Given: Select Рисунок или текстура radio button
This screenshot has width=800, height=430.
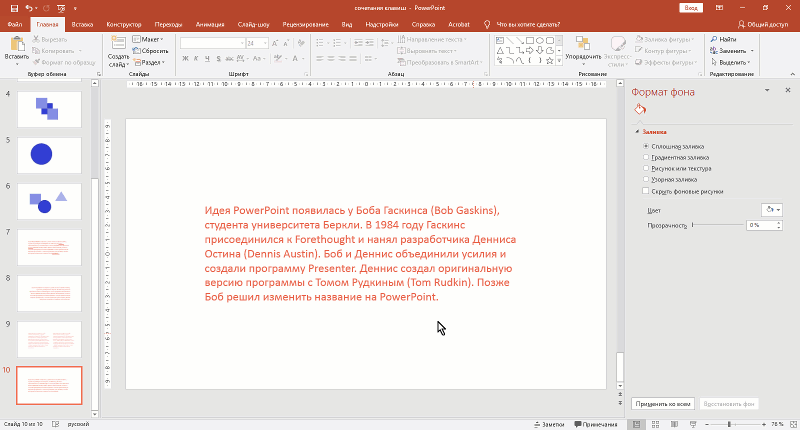Looking at the screenshot, I should (646, 168).
